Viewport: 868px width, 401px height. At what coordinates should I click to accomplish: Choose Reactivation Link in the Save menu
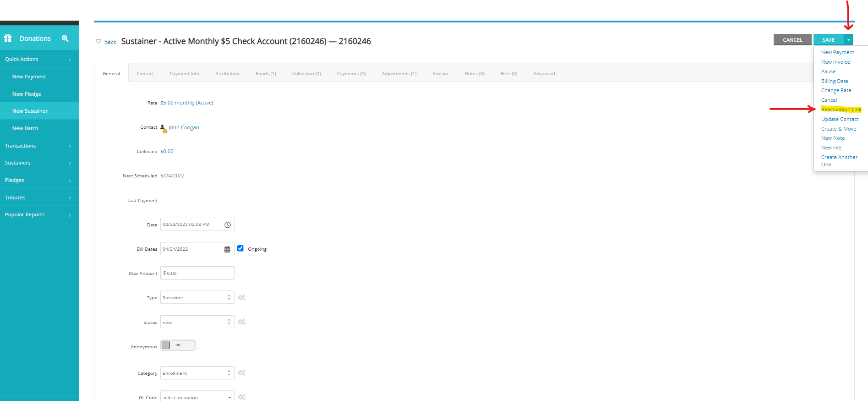coord(841,110)
